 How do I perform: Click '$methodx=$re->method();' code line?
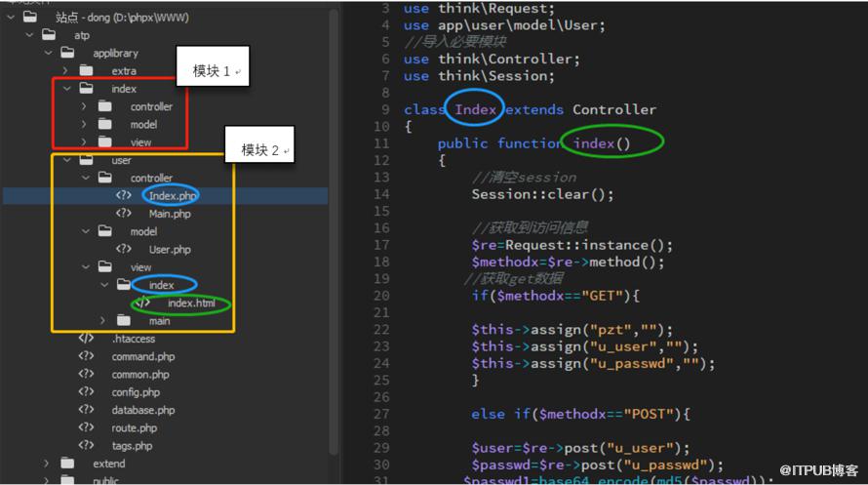568,262
